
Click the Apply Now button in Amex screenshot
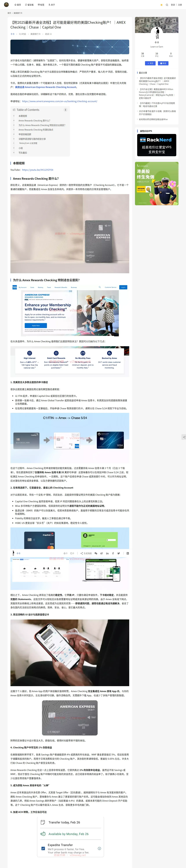coord(36,325)
